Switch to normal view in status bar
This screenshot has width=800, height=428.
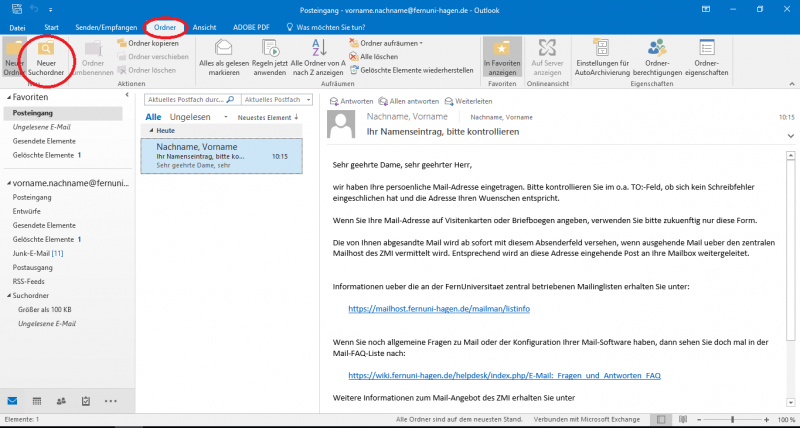(661, 419)
